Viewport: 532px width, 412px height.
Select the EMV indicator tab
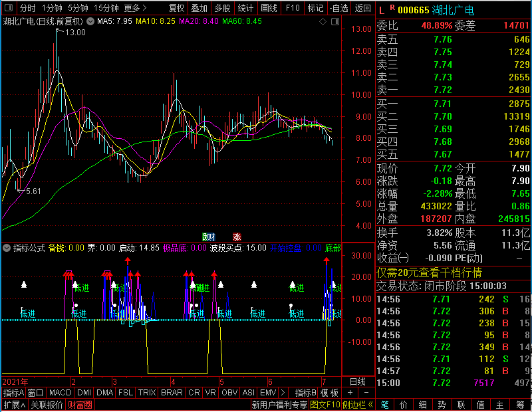pos(268,393)
